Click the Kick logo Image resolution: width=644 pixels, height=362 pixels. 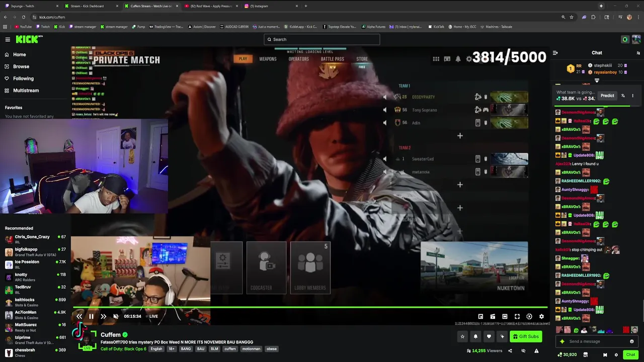(x=29, y=39)
